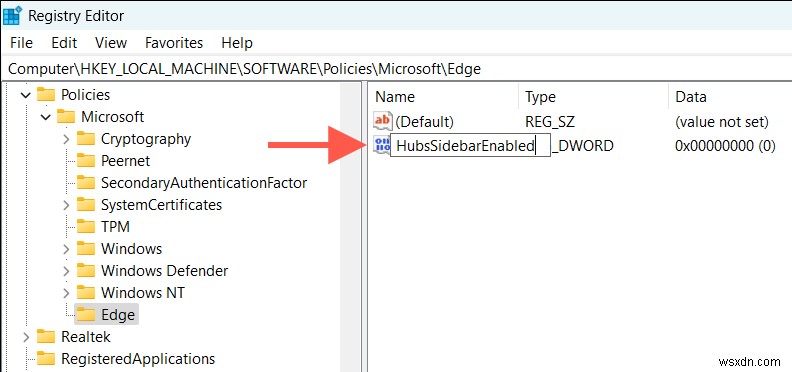The height and width of the screenshot is (372, 792).
Task: Expand the SystemCertificates key
Action: click(x=66, y=205)
